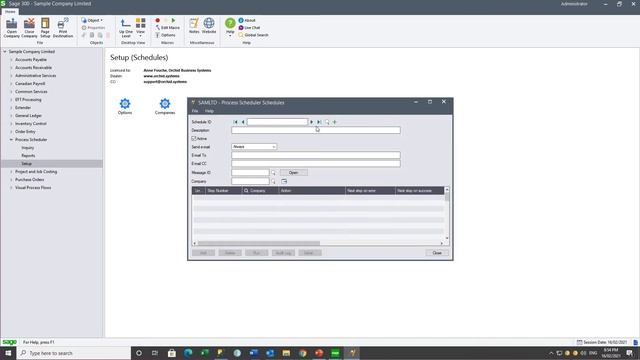Click the Session Date in status bar
The height and width of the screenshot is (360, 640).
pyautogui.click(x=602, y=342)
